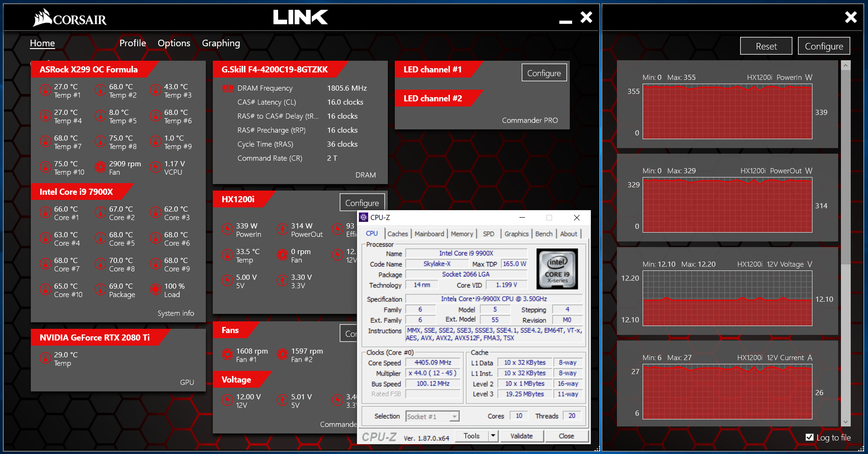Click the graph panel scrollbar up arrow
The height and width of the screenshot is (454, 868).
tap(846, 65)
